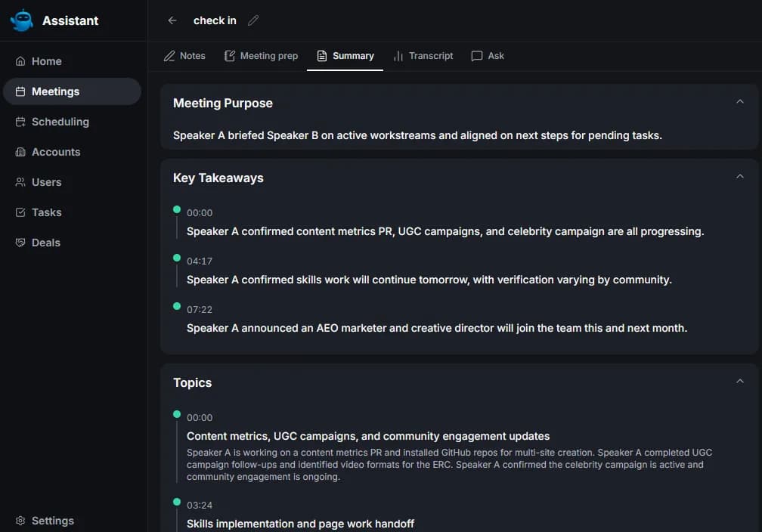762x532 pixels.
Task: Jump to 00:00 timestamp in Key Takeaways
Action: 200,213
